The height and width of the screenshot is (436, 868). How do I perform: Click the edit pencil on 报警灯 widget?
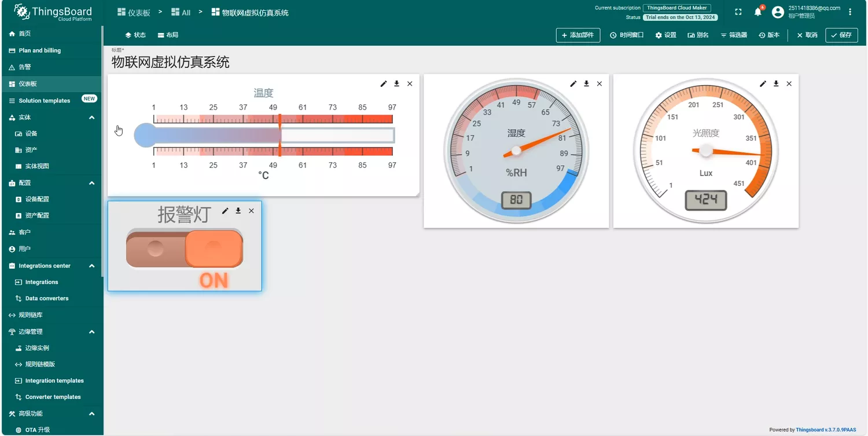coord(225,211)
